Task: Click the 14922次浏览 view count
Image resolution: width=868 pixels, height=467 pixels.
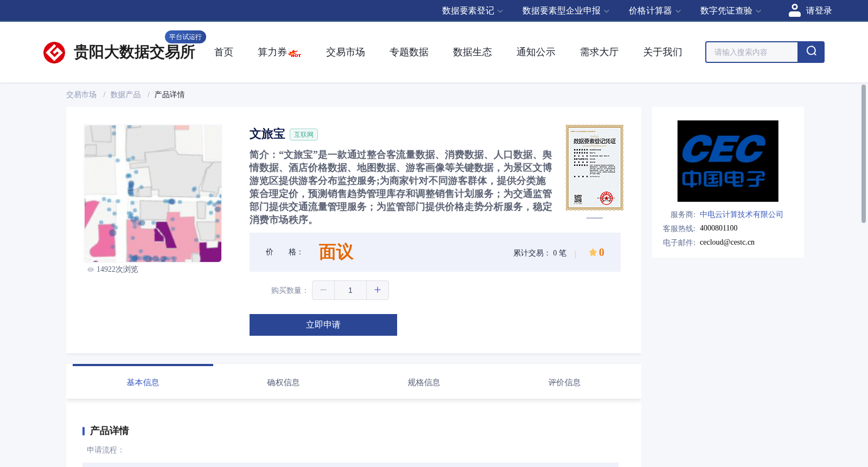Action: [x=117, y=270]
